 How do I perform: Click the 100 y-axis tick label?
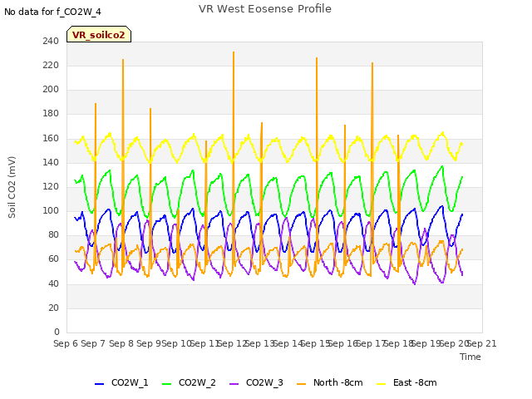tap(51, 210)
